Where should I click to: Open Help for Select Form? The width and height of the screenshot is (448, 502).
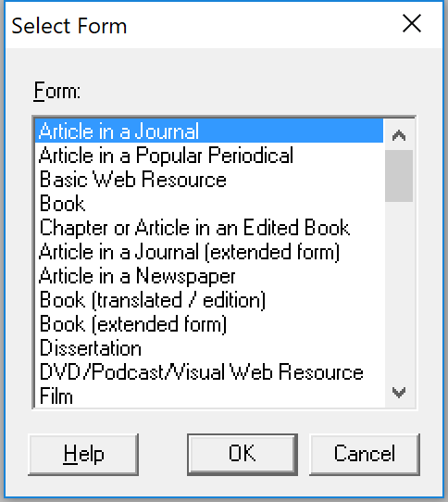(x=83, y=454)
